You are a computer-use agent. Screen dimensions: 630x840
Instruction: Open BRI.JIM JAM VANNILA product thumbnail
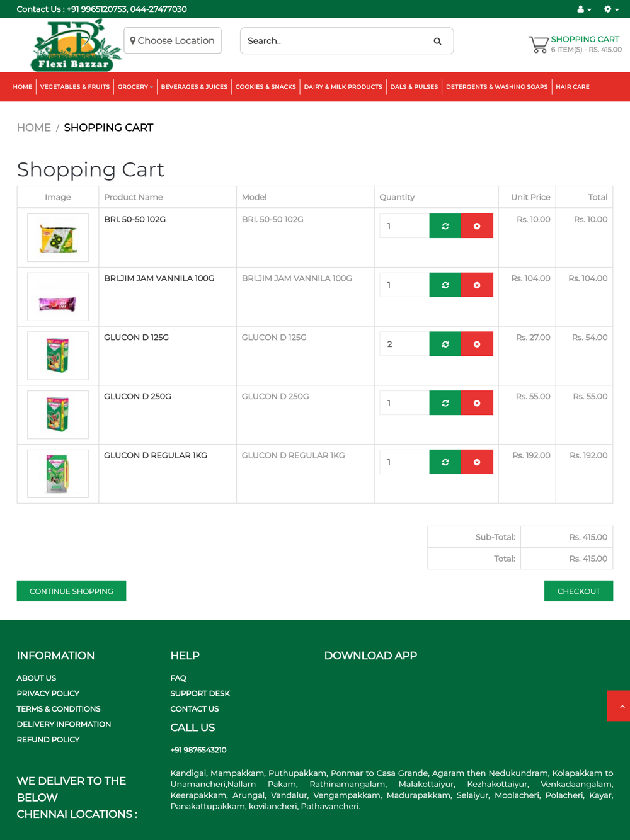(58, 297)
